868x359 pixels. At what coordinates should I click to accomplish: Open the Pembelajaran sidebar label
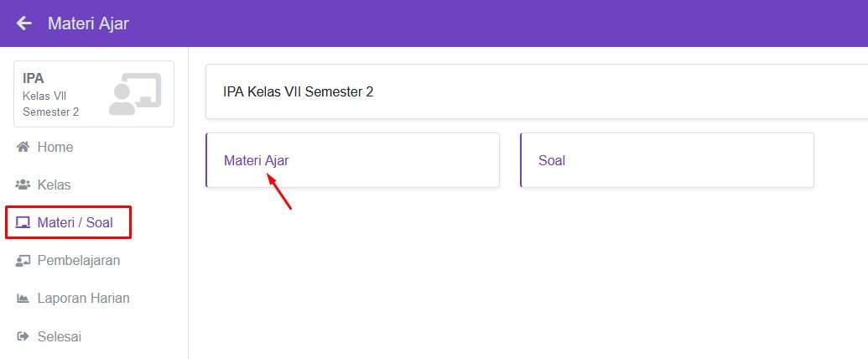click(79, 261)
